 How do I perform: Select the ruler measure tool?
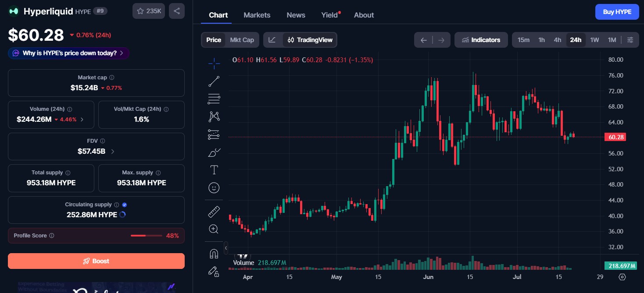click(214, 212)
